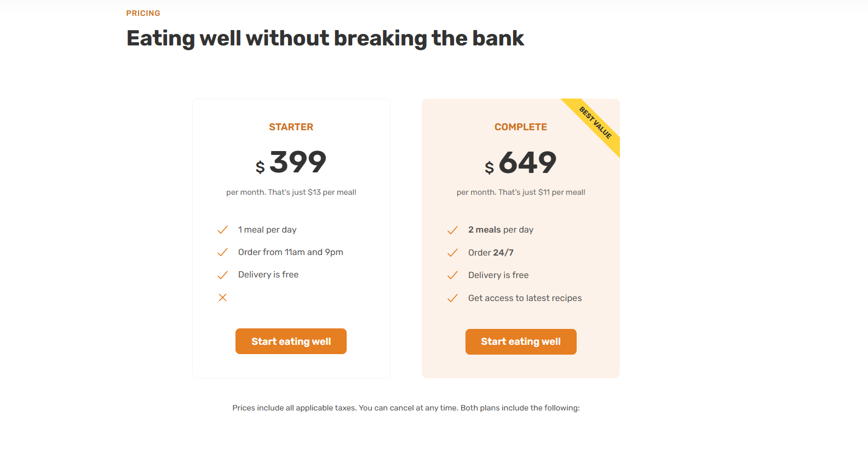Click the orange X icon in Starter plan

pyautogui.click(x=222, y=298)
